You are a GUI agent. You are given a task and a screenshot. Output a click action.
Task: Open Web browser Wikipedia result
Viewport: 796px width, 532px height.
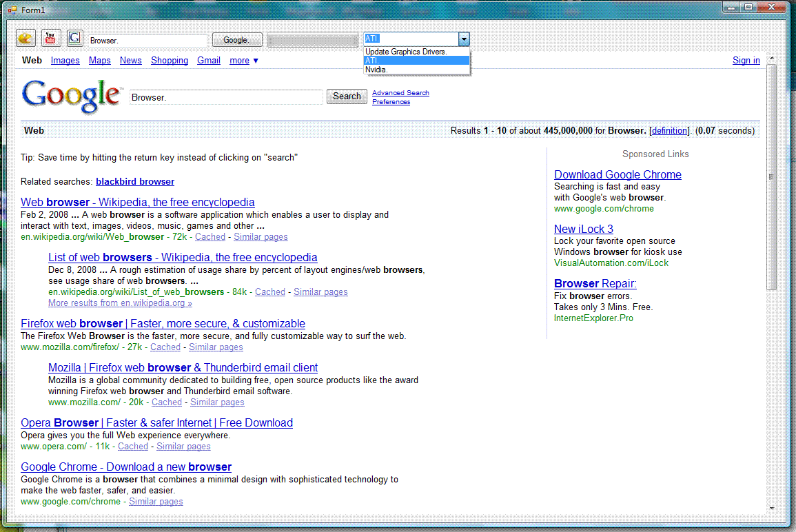[138, 202]
